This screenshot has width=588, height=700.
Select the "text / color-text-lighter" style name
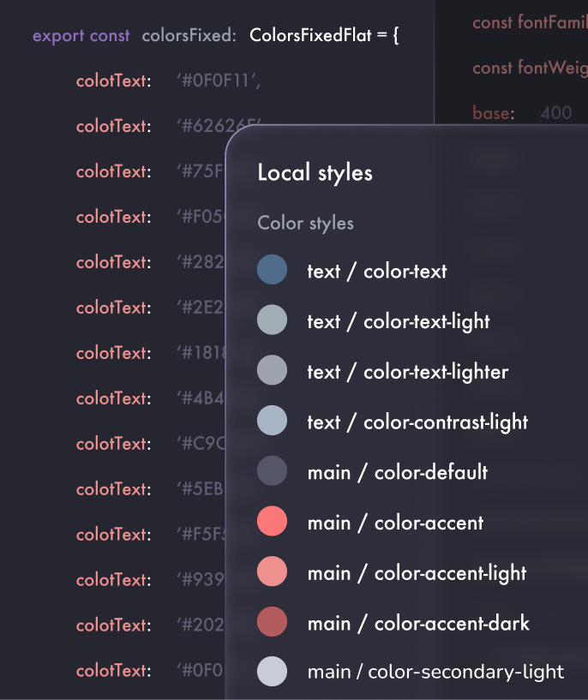(407, 372)
